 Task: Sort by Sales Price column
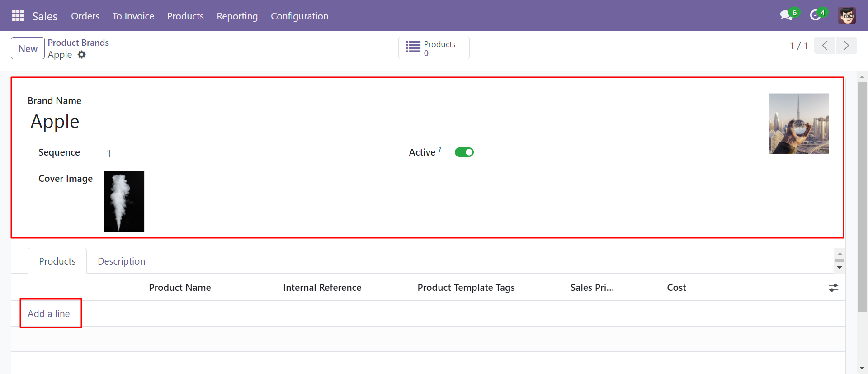592,288
